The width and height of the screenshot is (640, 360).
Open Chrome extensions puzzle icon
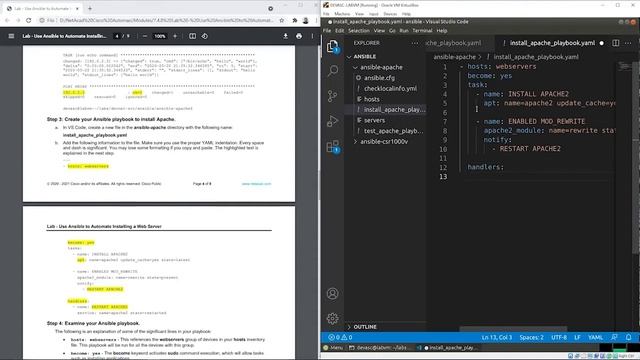pyautogui.click(x=295, y=20)
